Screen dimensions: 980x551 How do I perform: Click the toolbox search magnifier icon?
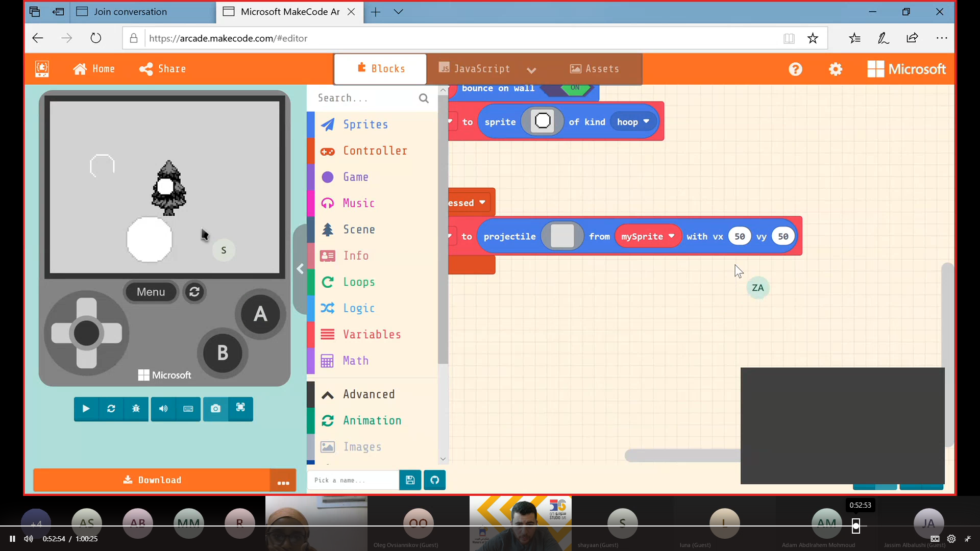tap(424, 98)
